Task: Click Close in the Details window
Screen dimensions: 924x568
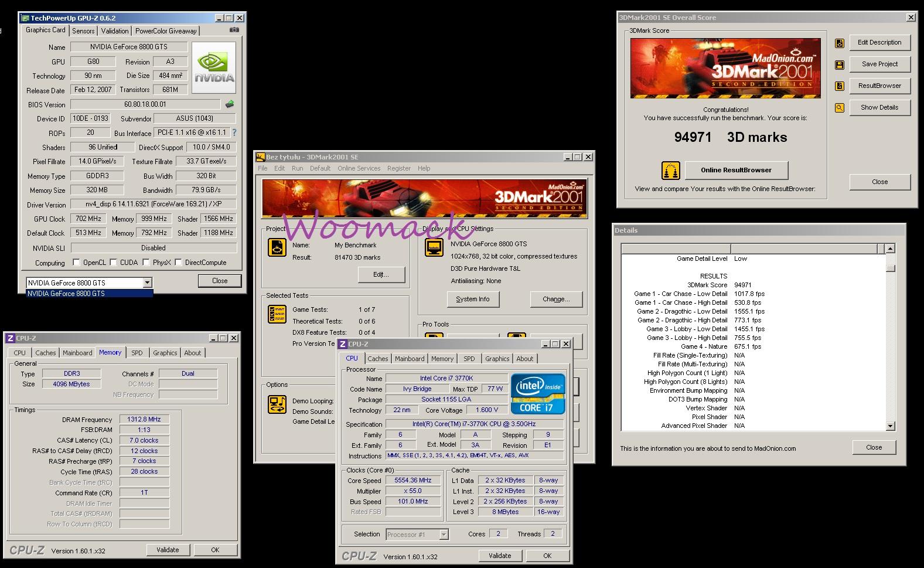Action: pyautogui.click(x=874, y=447)
